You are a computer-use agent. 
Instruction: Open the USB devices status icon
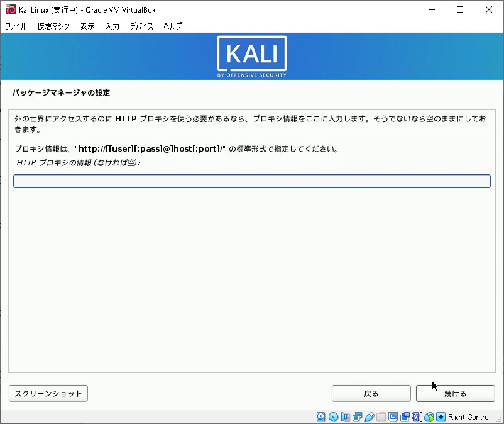click(x=370, y=417)
